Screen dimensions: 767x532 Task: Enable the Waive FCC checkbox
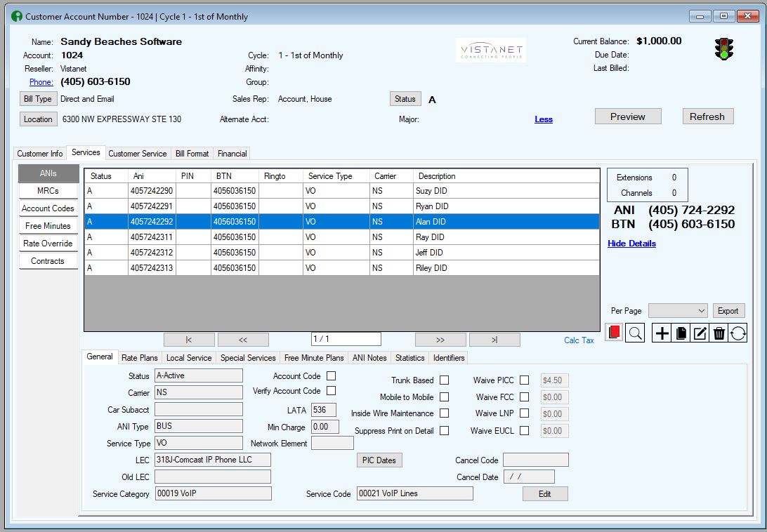point(525,397)
